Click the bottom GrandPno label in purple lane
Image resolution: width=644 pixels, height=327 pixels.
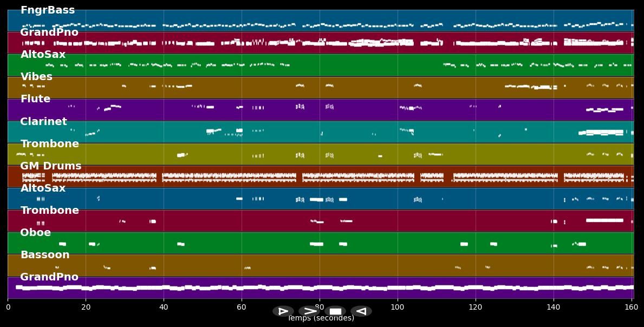point(49,277)
